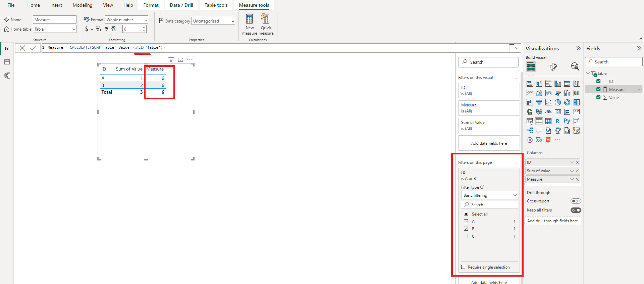Image resolution: width=644 pixels, height=284 pixels.
Task: Uncheck value B in ID filter
Action: (x=466, y=229)
